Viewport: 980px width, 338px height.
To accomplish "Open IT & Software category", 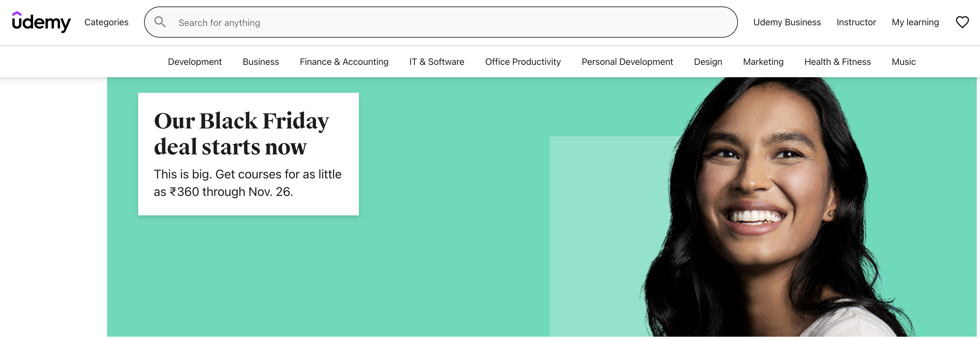I will point(436,62).
